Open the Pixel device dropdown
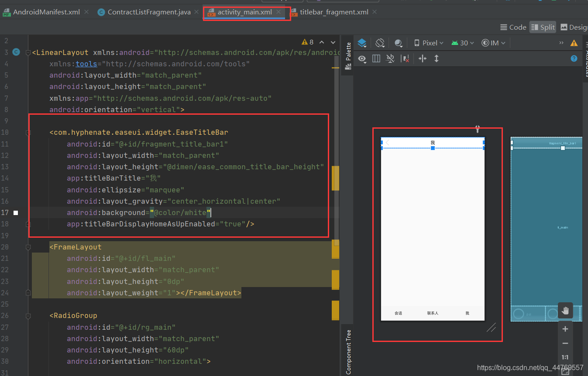The height and width of the screenshot is (376, 588). tap(429, 43)
